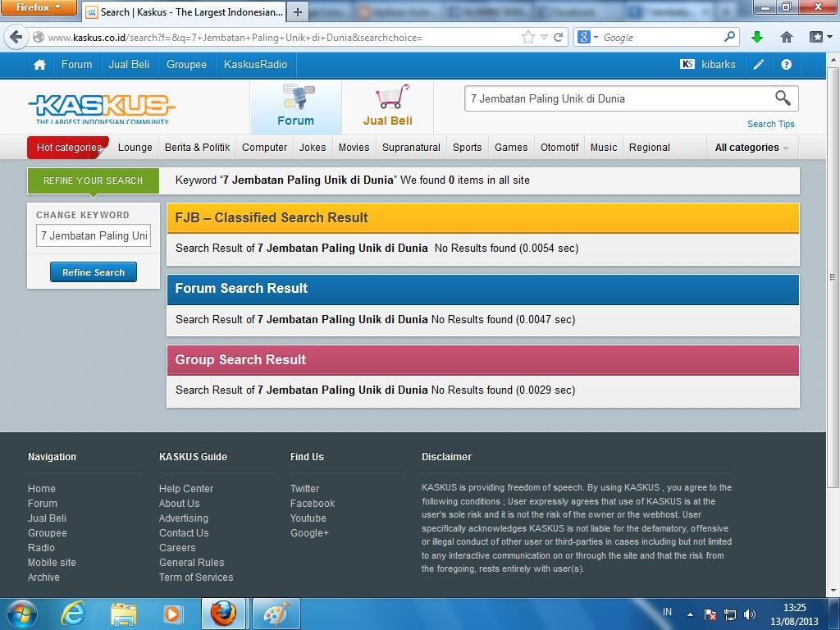Open the help question mark icon
This screenshot has width=840, height=630.
point(786,65)
